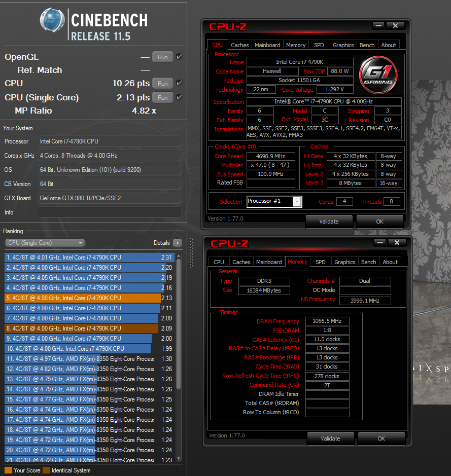Click the Processor field showing Intel Core i7-4790K CPU
Viewport: 451px width, 476px height.
point(110,141)
